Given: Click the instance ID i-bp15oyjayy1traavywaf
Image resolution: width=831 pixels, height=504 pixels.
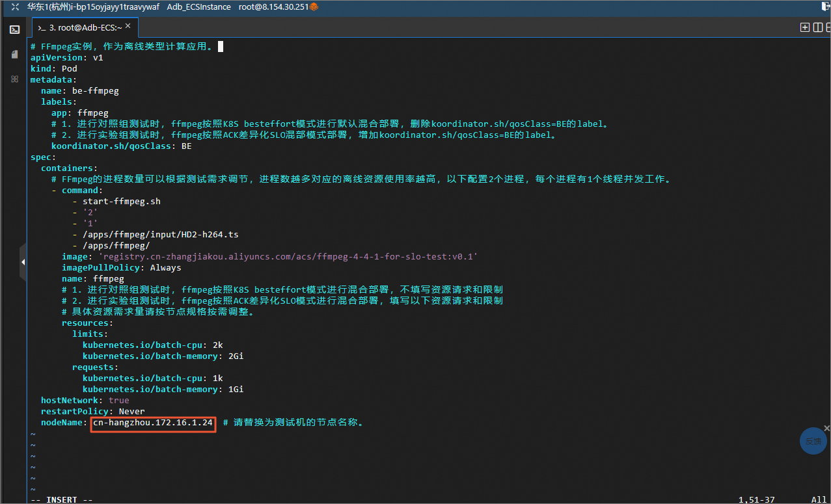Looking at the screenshot, I should click(115, 7).
